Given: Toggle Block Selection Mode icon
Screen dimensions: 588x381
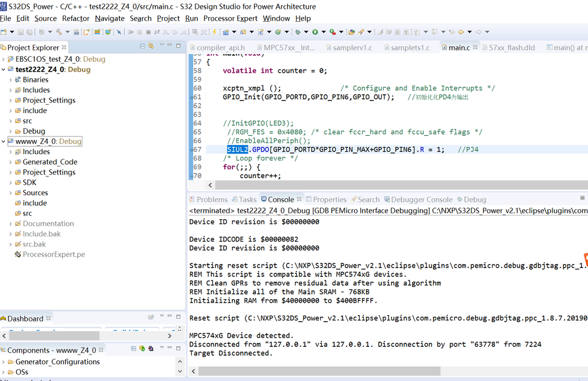Looking at the screenshot, I should [397, 32].
